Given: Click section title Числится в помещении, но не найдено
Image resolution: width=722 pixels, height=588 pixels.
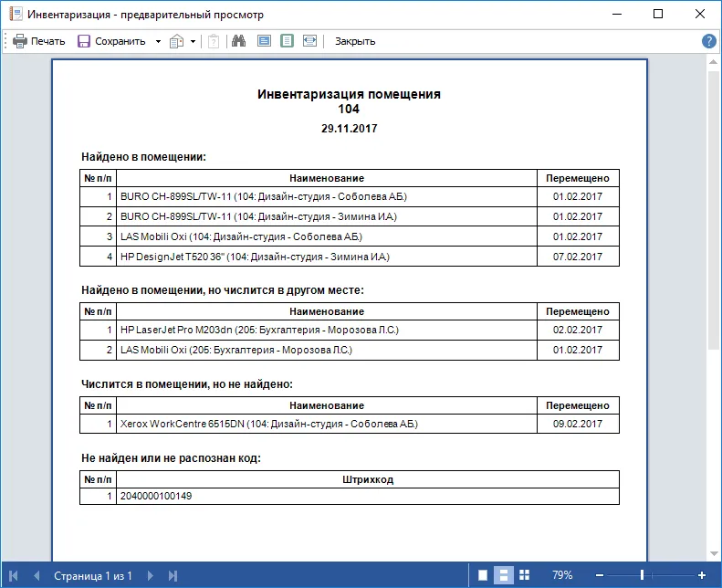Looking at the screenshot, I should point(187,384).
